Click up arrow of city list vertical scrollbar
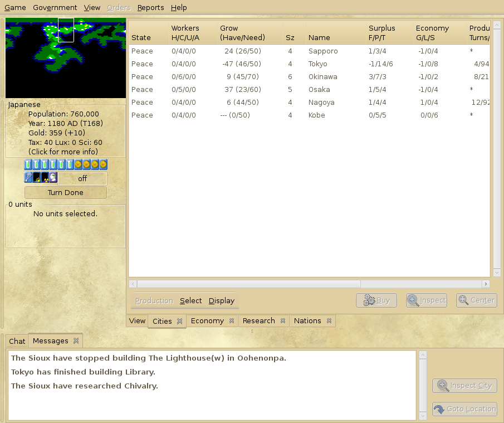Image resolution: width=504 pixels, height=423 pixels. 497,25
